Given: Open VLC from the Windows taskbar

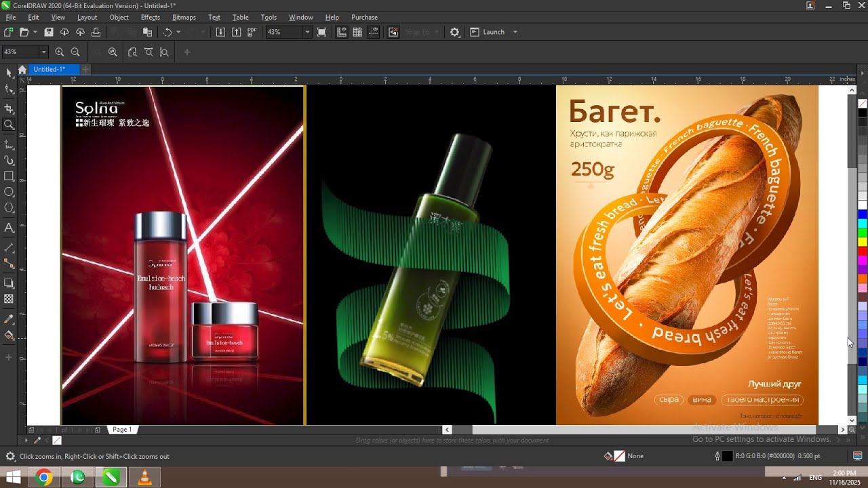Looking at the screenshot, I should tap(144, 478).
